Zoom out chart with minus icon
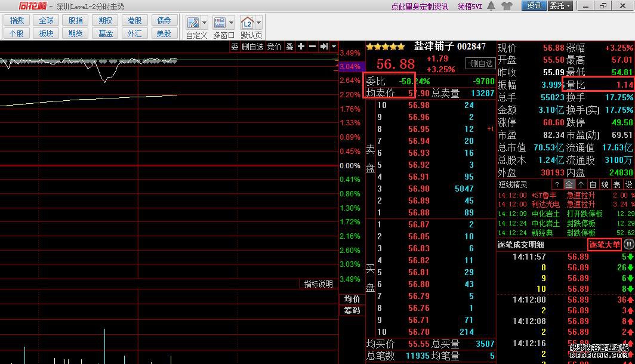The height and width of the screenshot is (364, 635). 312,47
